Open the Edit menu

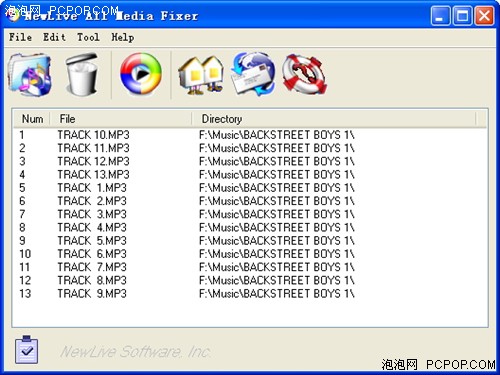(x=54, y=37)
